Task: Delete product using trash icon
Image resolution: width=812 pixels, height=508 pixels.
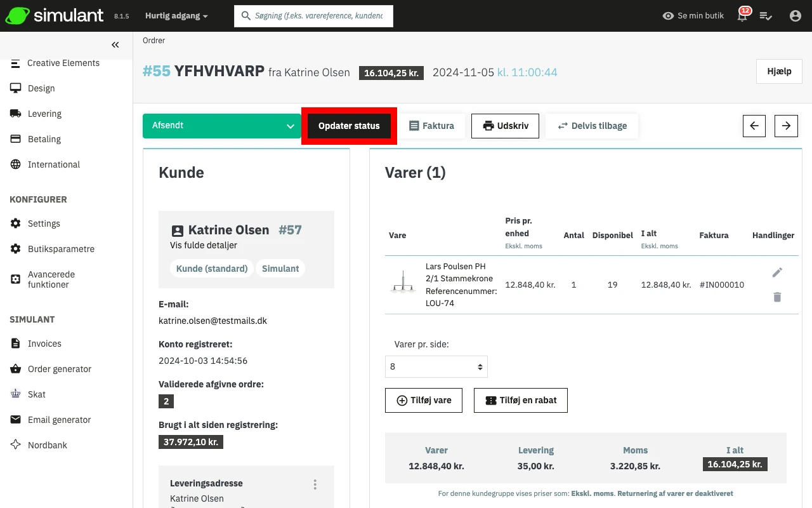Action: (777, 297)
